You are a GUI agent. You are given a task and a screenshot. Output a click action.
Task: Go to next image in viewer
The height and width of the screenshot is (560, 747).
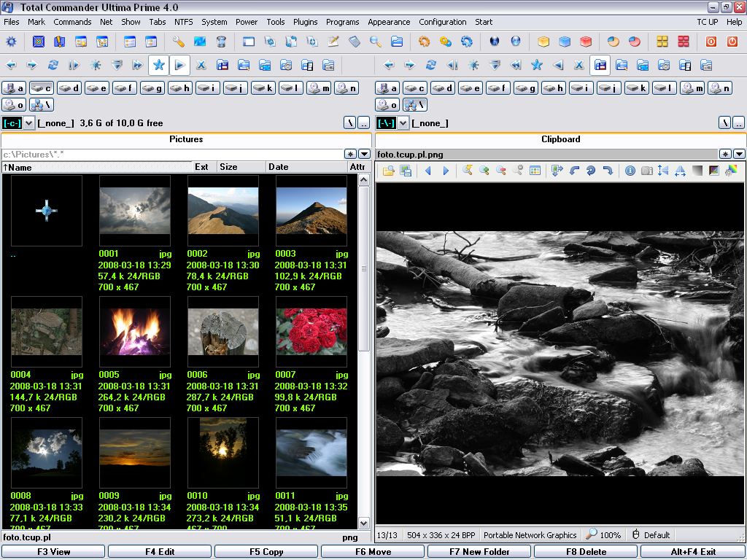[x=446, y=171]
